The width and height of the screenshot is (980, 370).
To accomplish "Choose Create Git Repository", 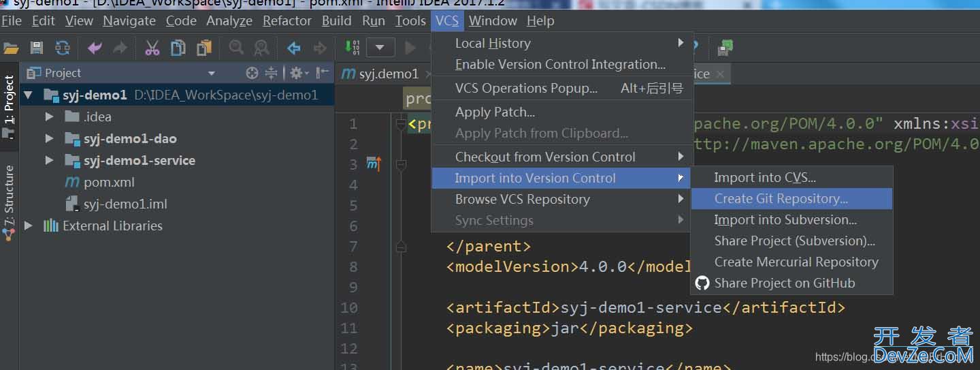I will 791,199.
